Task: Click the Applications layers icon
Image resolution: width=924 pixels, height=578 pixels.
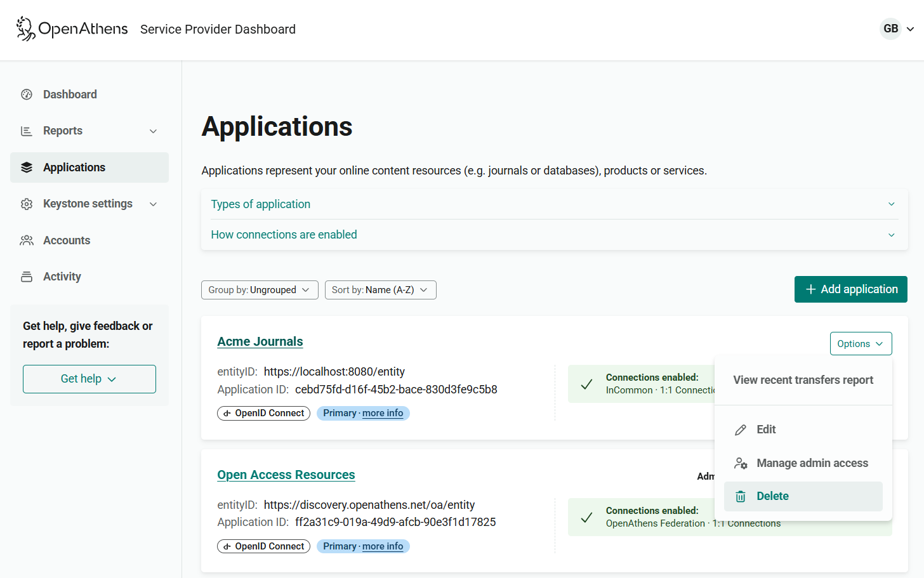Action: point(27,167)
